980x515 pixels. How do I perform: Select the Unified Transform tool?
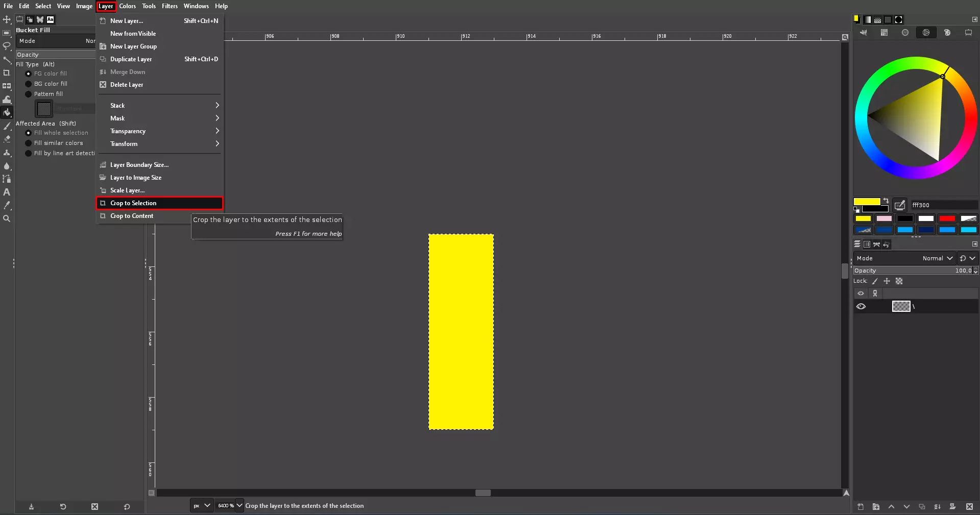7,86
